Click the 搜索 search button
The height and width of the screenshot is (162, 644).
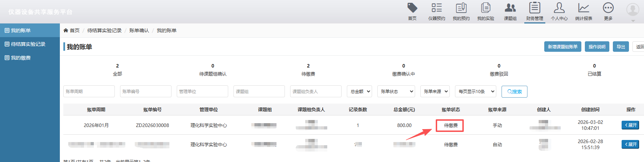[514, 92]
